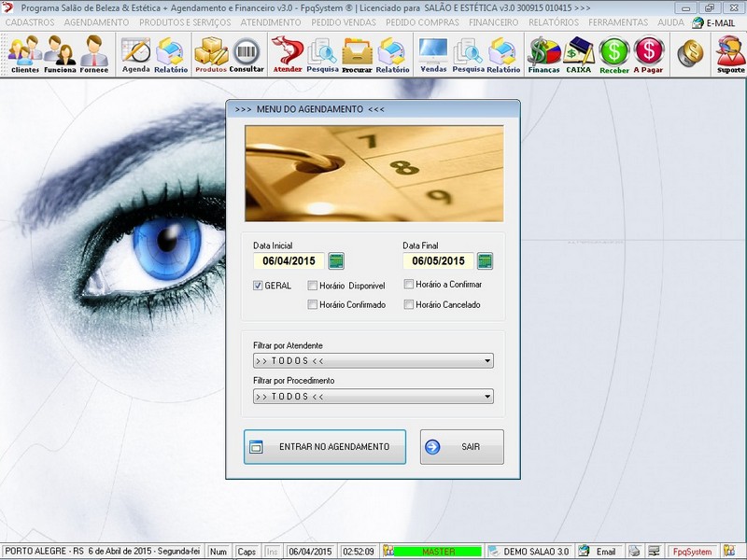Viewport: 747px width, 560px height.
Task: Click the A Pagar icon
Action: (x=648, y=54)
